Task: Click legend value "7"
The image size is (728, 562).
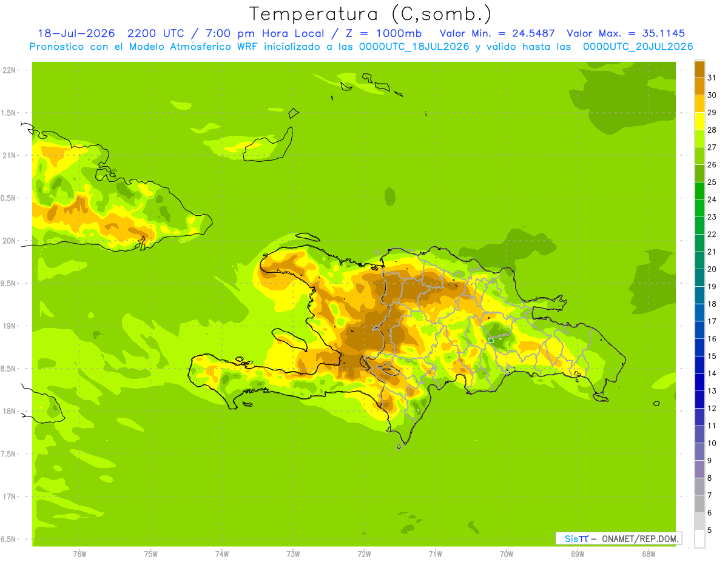Action: pyautogui.click(x=710, y=496)
